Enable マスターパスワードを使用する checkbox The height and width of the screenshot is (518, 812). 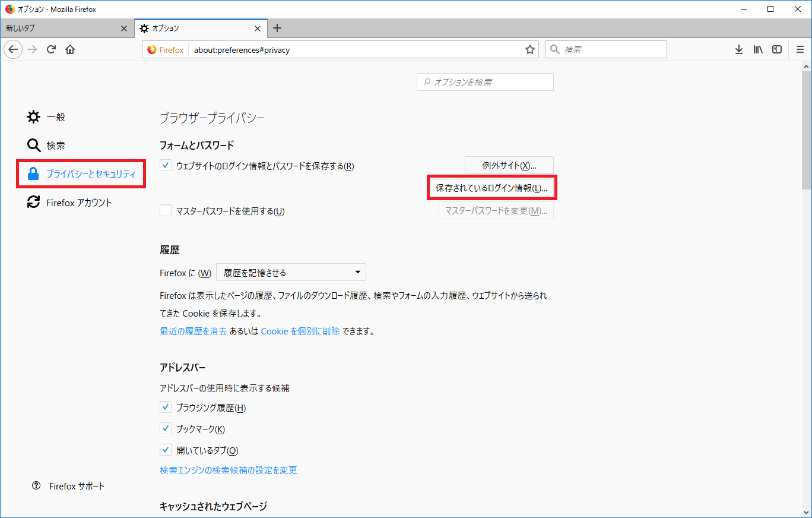click(x=166, y=210)
